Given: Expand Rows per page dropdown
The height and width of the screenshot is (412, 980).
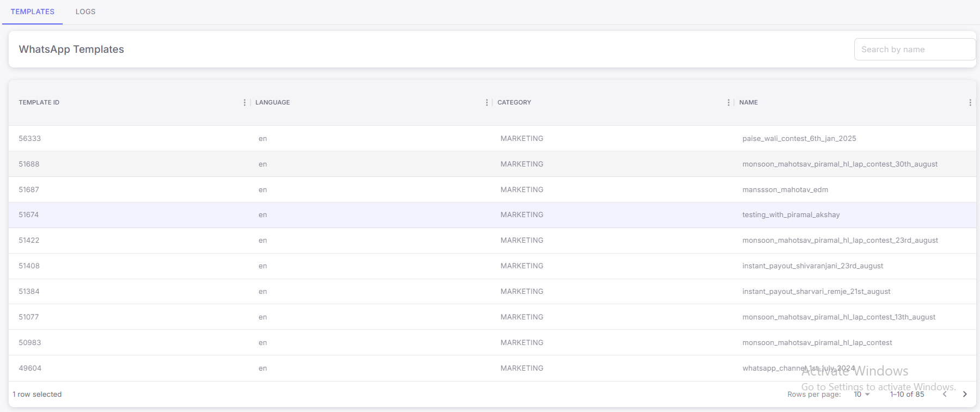Looking at the screenshot, I should click(861, 394).
